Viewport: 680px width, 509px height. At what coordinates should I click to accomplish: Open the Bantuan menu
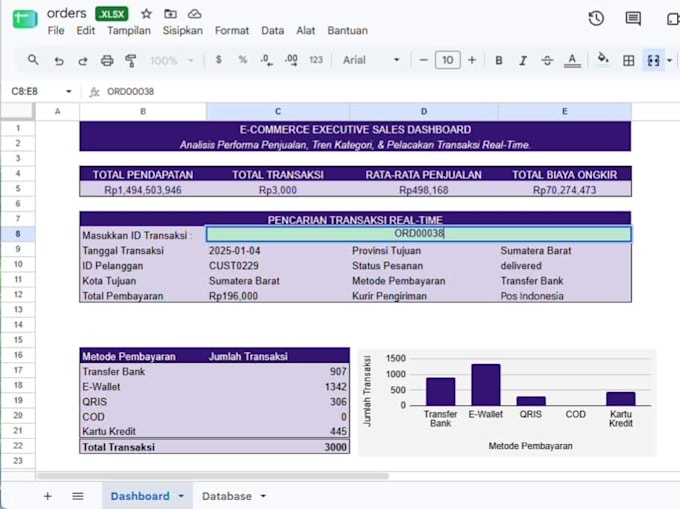coord(347,30)
